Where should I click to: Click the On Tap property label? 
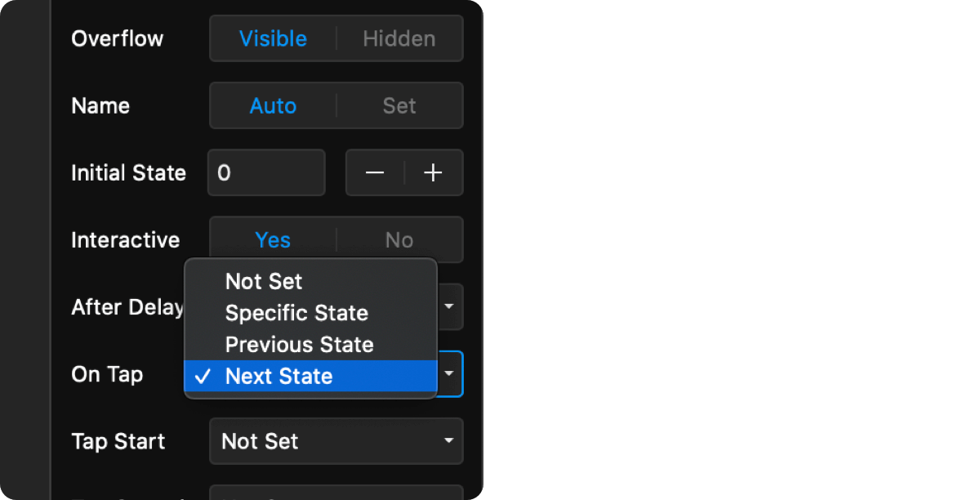pyautogui.click(x=107, y=374)
